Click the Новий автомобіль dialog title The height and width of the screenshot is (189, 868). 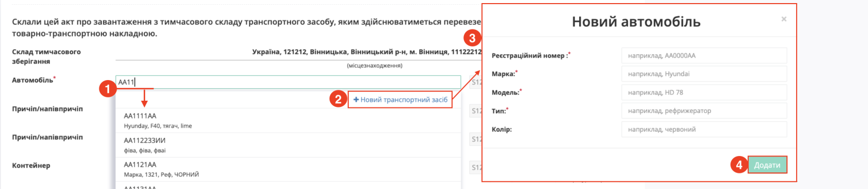click(x=636, y=22)
